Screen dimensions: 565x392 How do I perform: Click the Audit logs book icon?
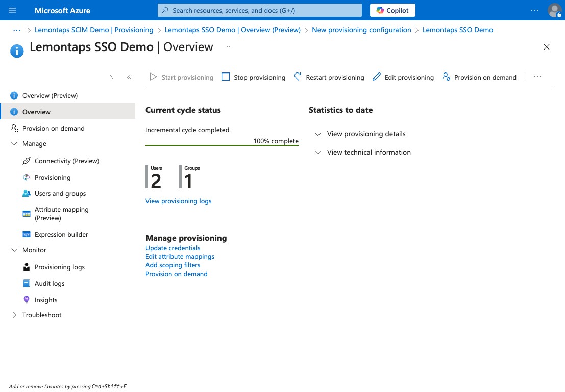[27, 284]
